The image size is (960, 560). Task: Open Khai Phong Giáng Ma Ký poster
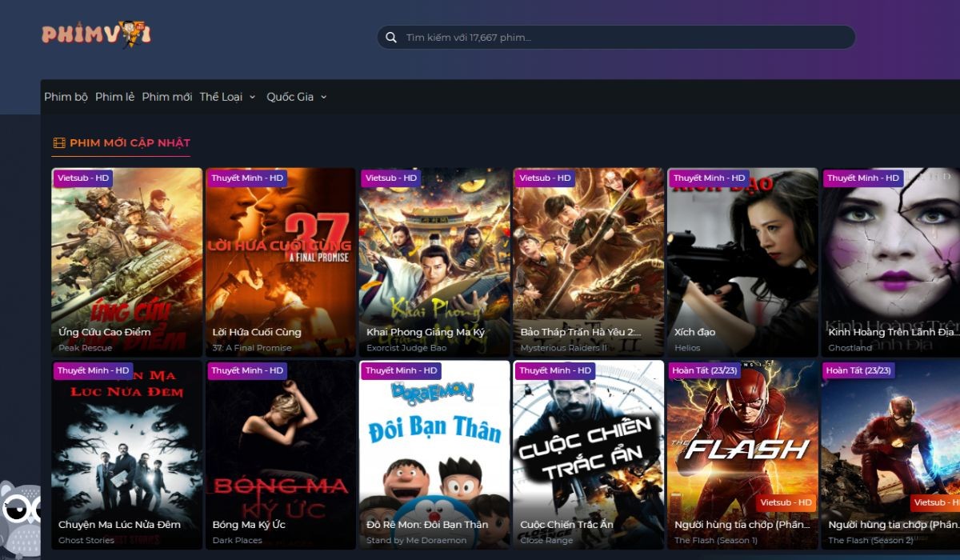click(434, 256)
